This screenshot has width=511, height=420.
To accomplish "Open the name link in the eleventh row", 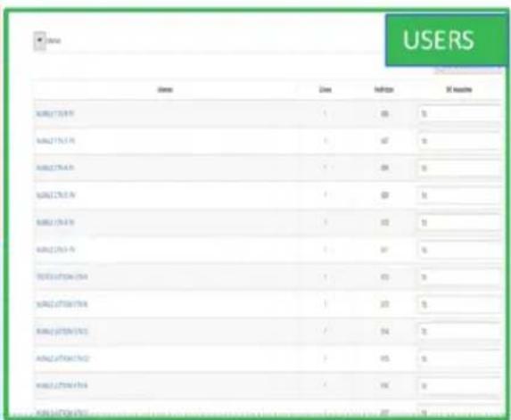I will [x=62, y=386].
